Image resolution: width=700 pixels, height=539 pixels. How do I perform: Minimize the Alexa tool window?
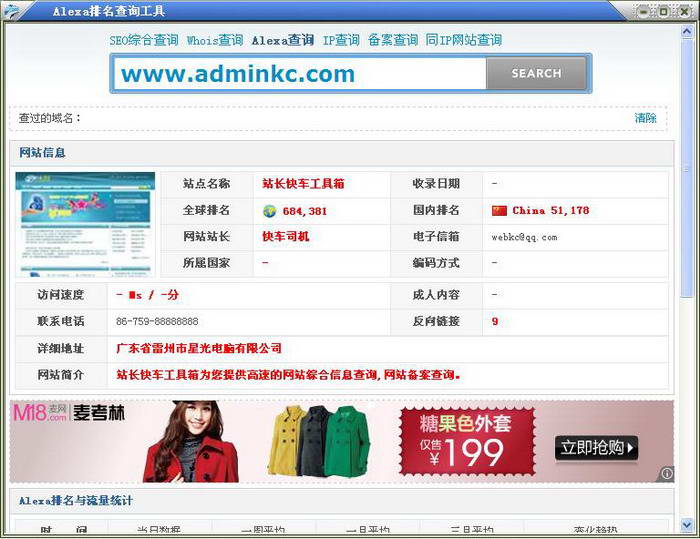click(643, 12)
